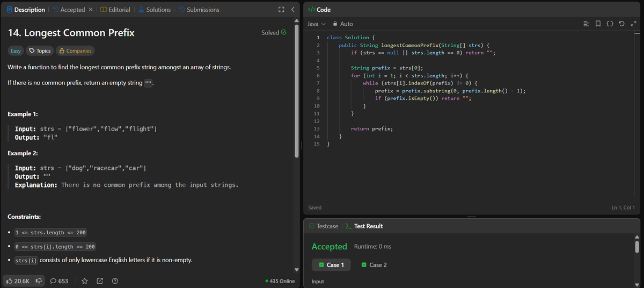The height and width of the screenshot is (288, 644).
Task: Select the Case 2 result
Action: pyautogui.click(x=374, y=265)
